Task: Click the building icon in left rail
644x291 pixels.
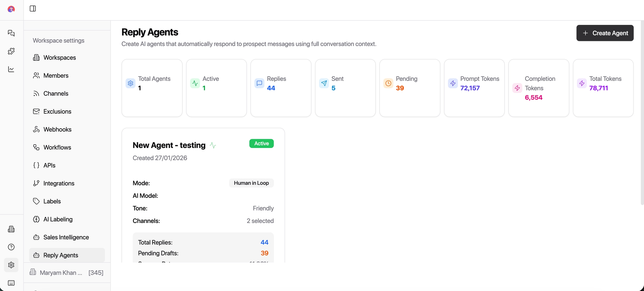Action: (x=11, y=229)
